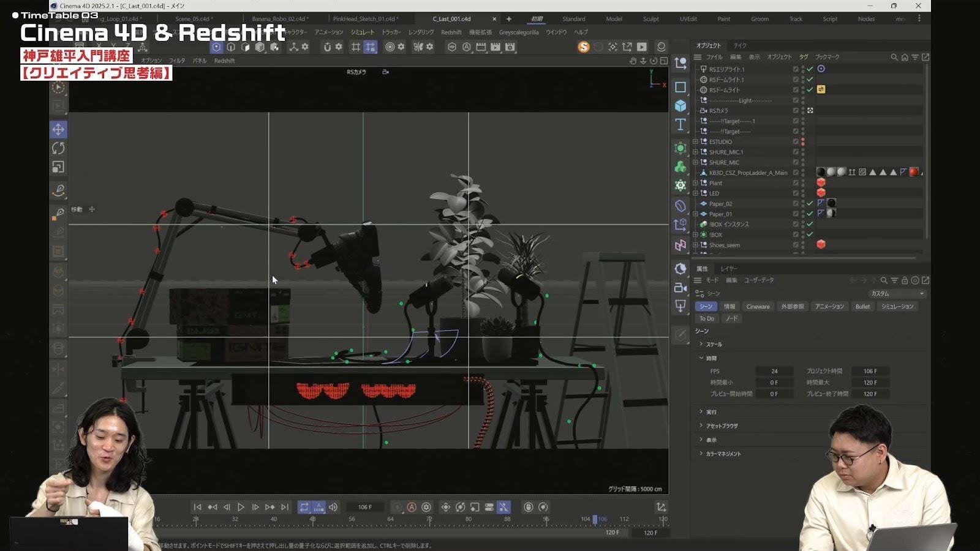Click the search icon in Object Manager
This screenshot has width=980, height=551.
[x=894, y=57]
